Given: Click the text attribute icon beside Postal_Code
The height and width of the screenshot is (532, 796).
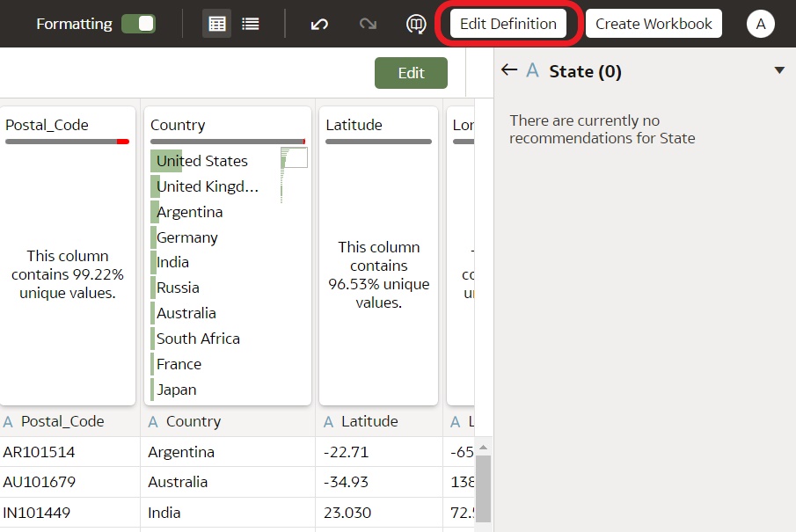Looking at the screenshot, I should pos(9,421).
